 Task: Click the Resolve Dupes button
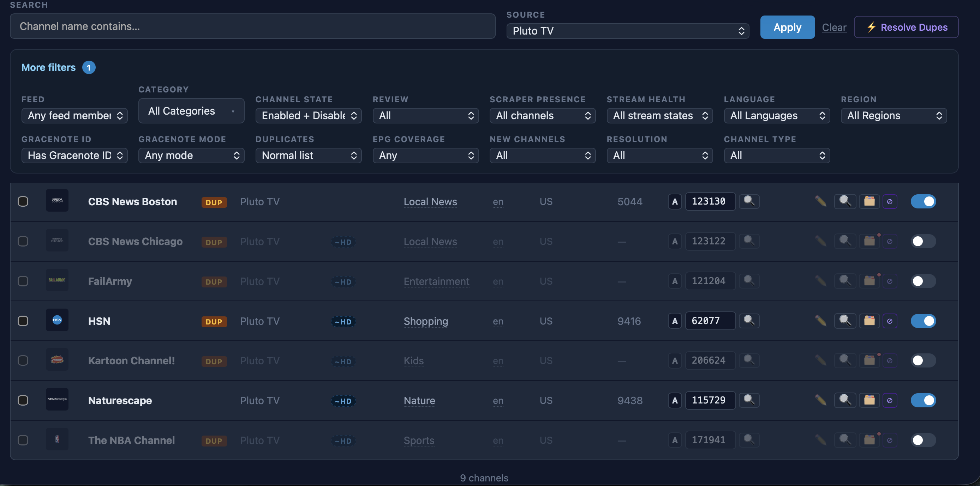coord(906,28)
